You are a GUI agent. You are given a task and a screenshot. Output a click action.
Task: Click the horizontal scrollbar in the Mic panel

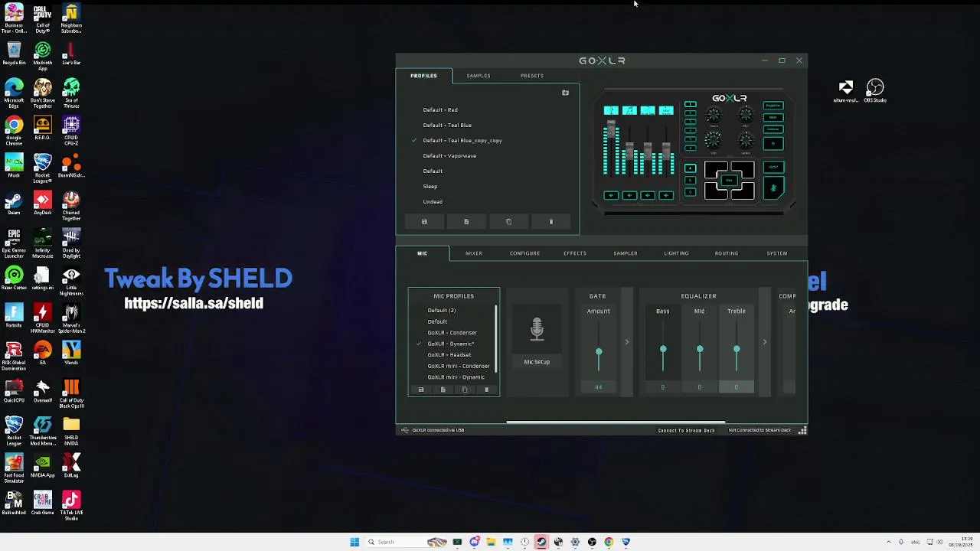tap(616, 422)
